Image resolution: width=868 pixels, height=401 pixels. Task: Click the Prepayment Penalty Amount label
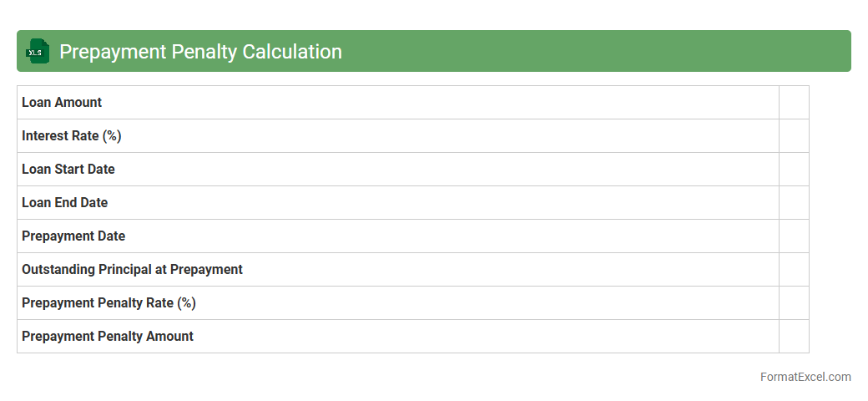[x=108, y=336]
